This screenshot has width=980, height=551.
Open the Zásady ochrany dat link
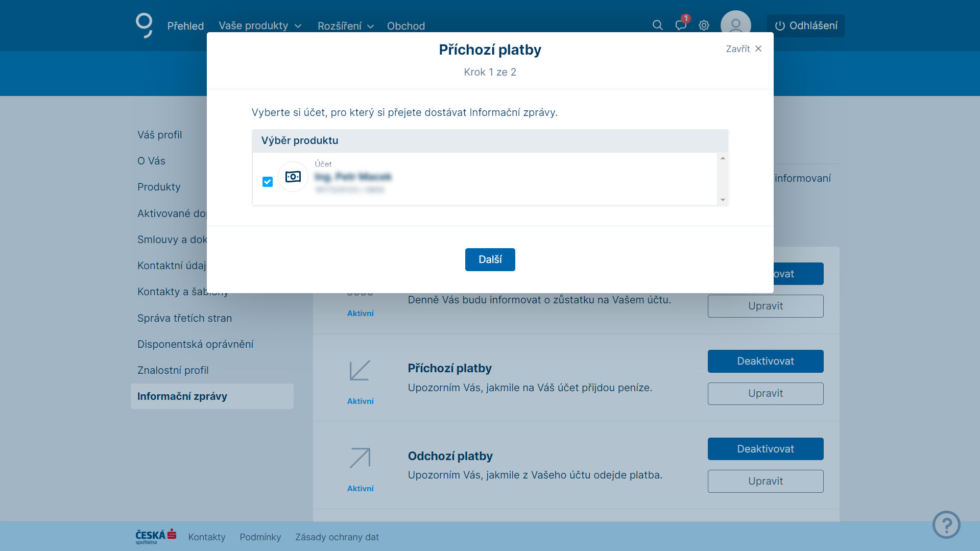coord(337,537)
